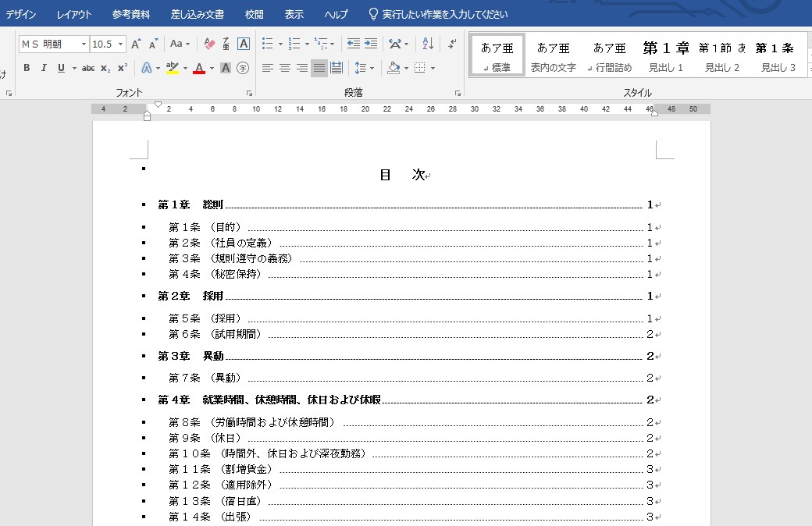Apply yellow text highlight color
This screenshot has height=526, width=812.
[x=173, y=68]
